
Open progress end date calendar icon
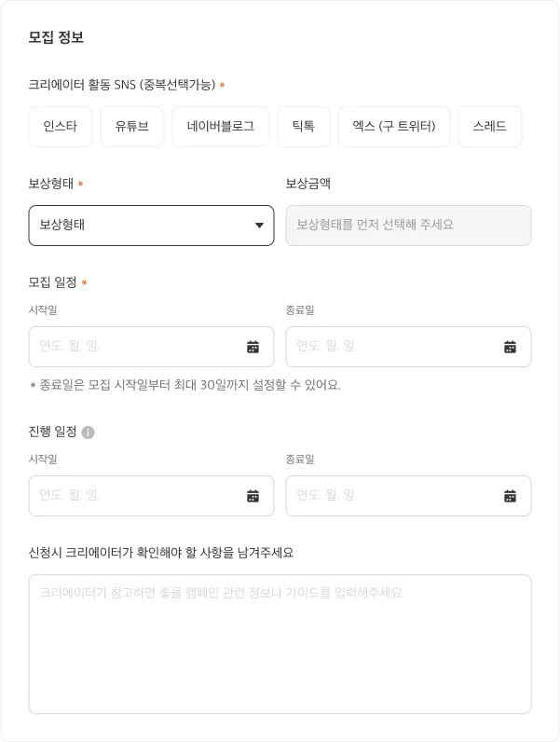(510, 496)
